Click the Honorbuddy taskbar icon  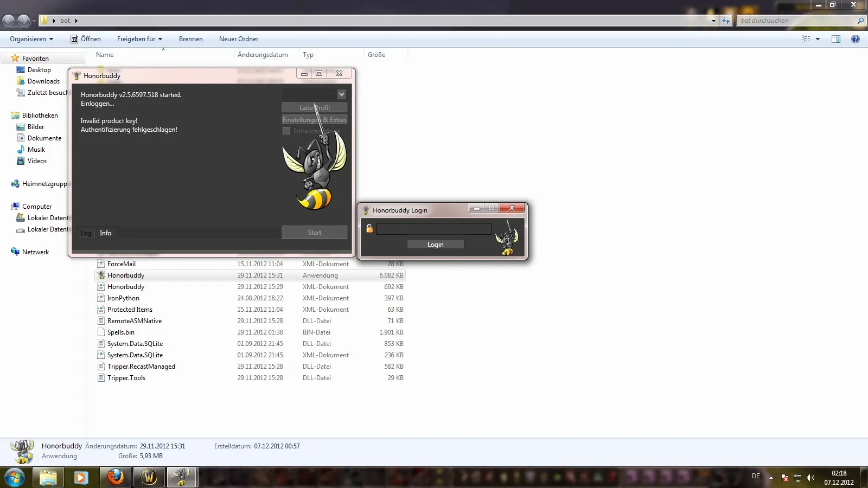coord(182,478)
